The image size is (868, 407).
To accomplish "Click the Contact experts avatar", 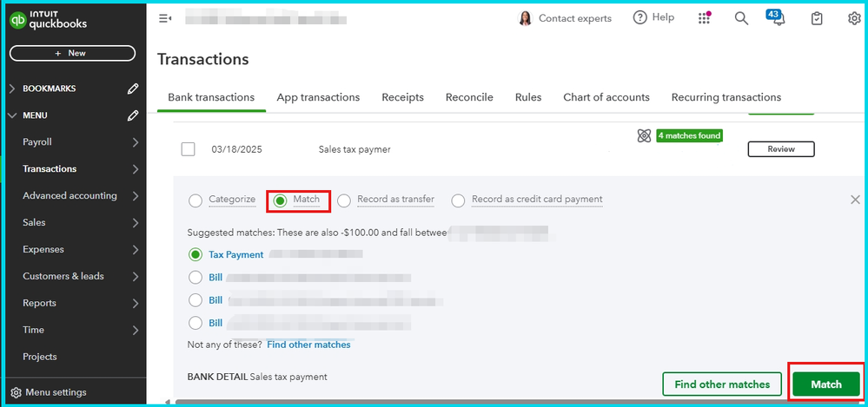I will pyautogui.click(x=524, y=18).
